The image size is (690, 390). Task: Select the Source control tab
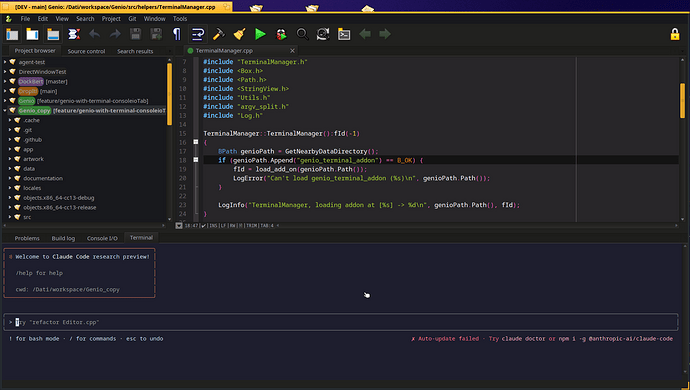[86, 51]
